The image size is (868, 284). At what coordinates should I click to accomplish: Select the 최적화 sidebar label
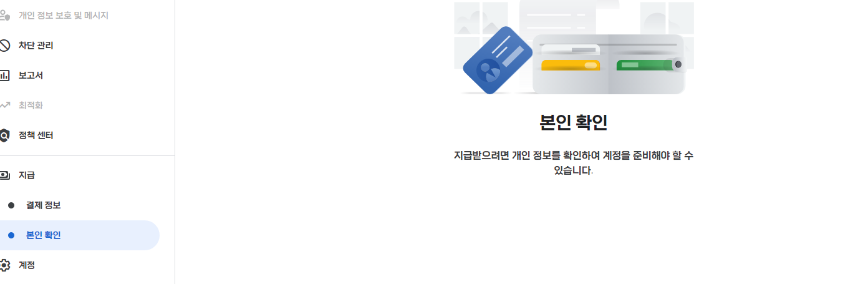coord(31,105)
